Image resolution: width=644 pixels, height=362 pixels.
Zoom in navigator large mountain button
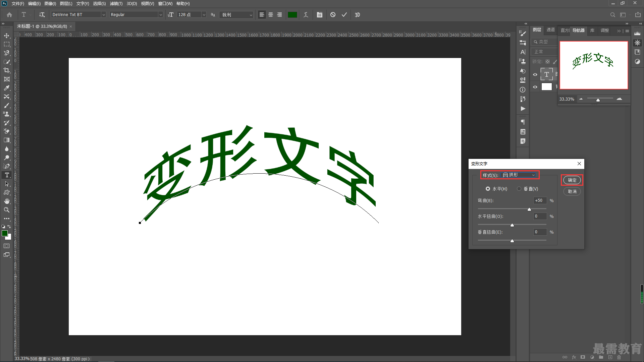click(x=619, y=99)
